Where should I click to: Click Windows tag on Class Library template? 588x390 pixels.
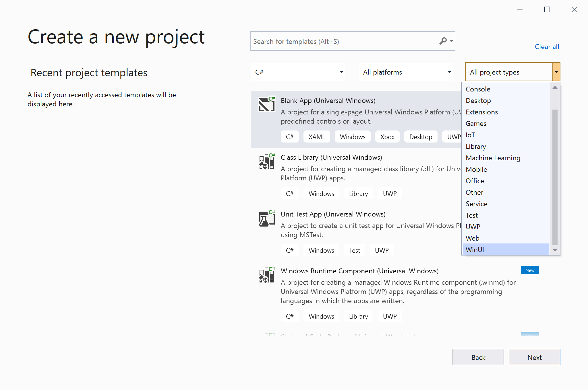(321, 194)
